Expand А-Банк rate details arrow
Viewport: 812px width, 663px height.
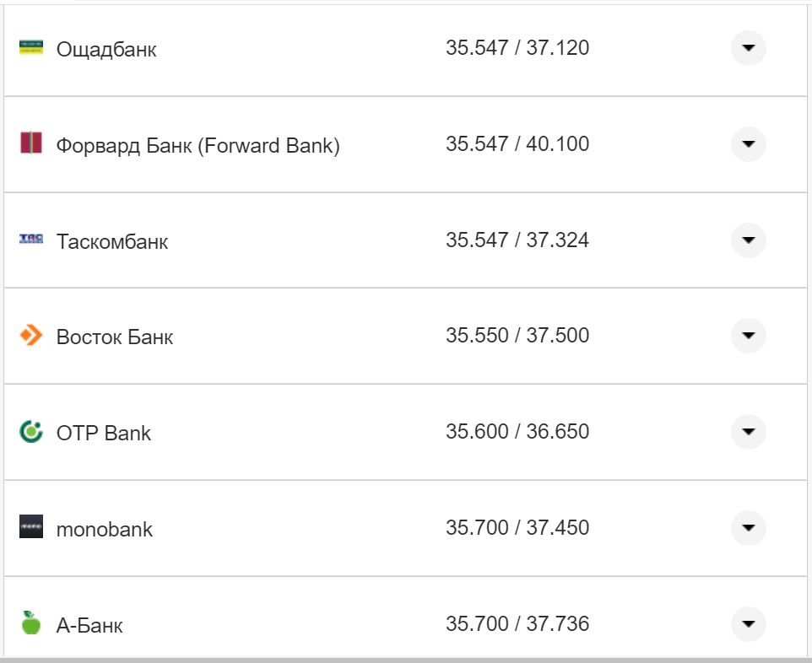point(748,624)
